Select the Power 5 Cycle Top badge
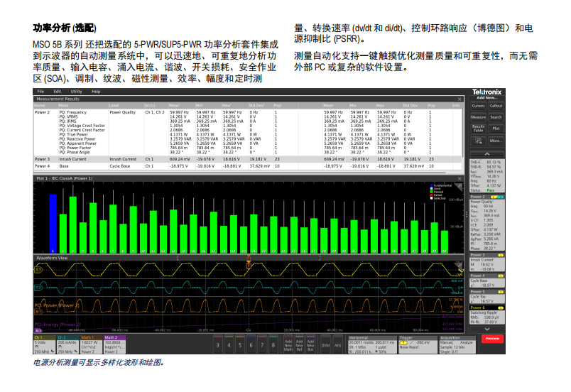 coord(487,297)
